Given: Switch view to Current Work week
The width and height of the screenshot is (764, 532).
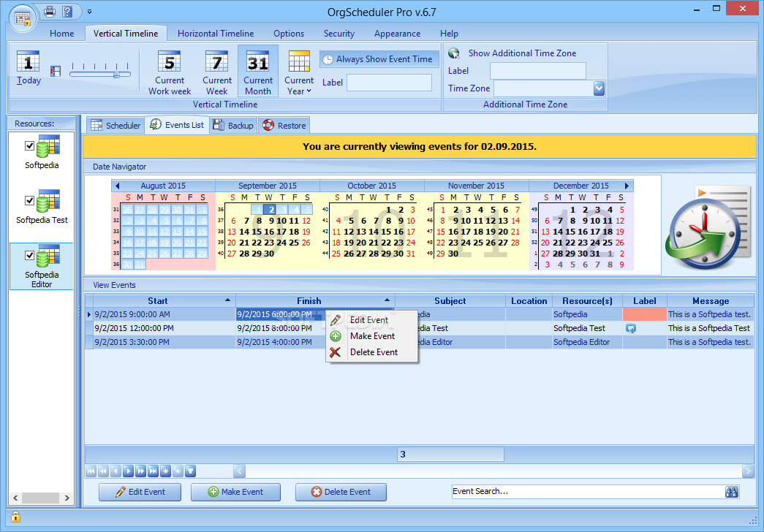Looking at the screenshot, I should click(170, 71).
